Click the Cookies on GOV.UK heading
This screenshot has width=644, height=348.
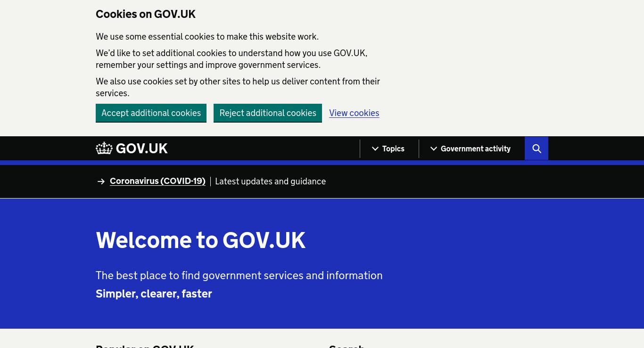pyautogui.click(x=146, y=14)
